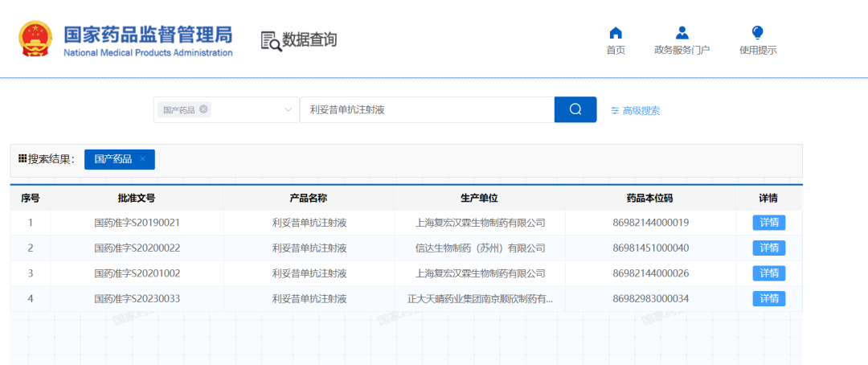Click 利妥昔单抗注射液 product name in row 4
Screen dimensions: 868x365
(309, 298)
